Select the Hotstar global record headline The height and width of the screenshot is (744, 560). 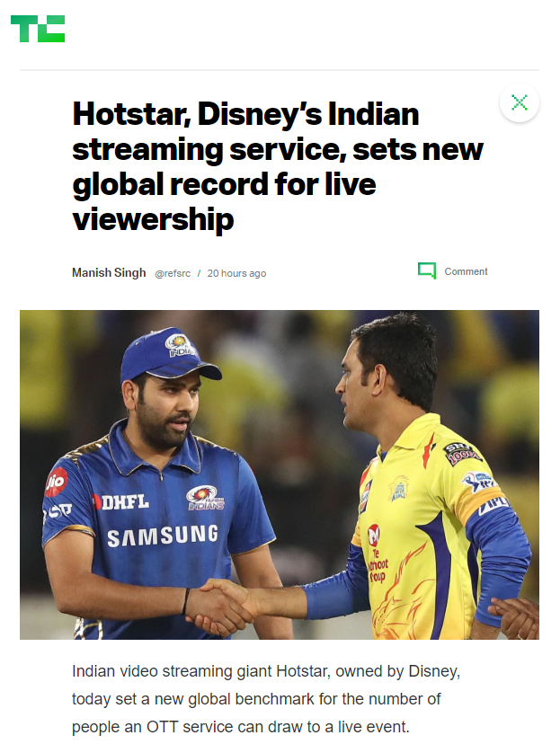[x=278, y=166]
